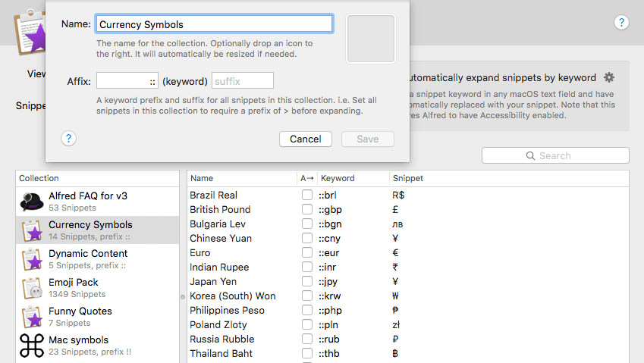Toggle auto-expand for Bulgaria Lev

tap(306, 224)
